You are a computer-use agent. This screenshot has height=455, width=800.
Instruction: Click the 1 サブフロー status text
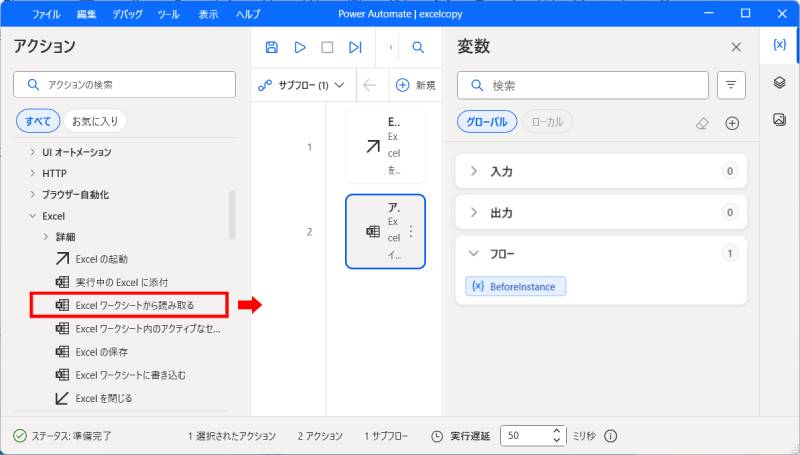pos(386,436)
